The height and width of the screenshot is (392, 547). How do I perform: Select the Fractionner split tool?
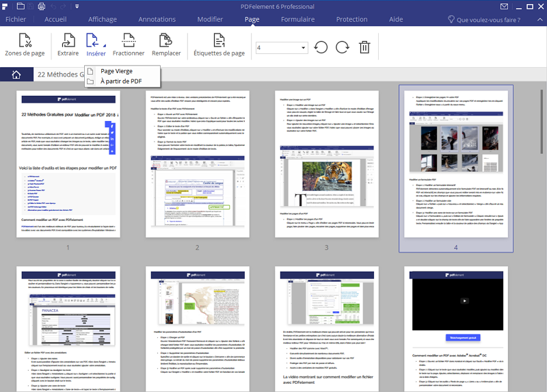click(x=128, y=44)
